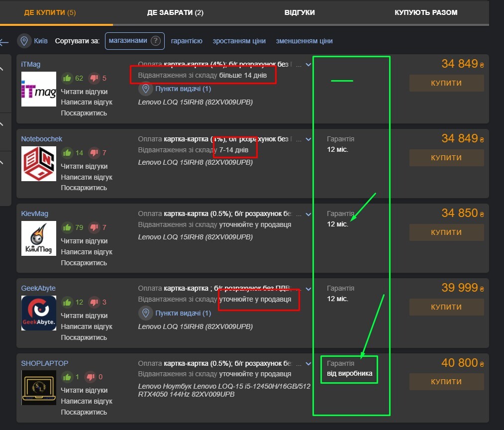Open the КУПУЮТЬ РАЗОМ tab
The width and height of the screenshot is (504, 430).
pyautogui.click(x=426, y=12)
